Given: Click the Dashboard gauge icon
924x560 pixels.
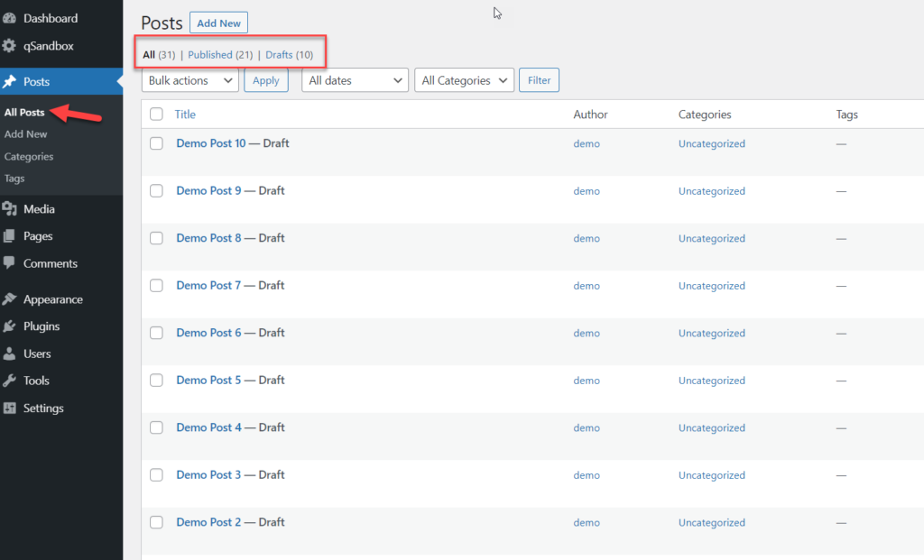Looking at the screenshot, I should [9, 18].
